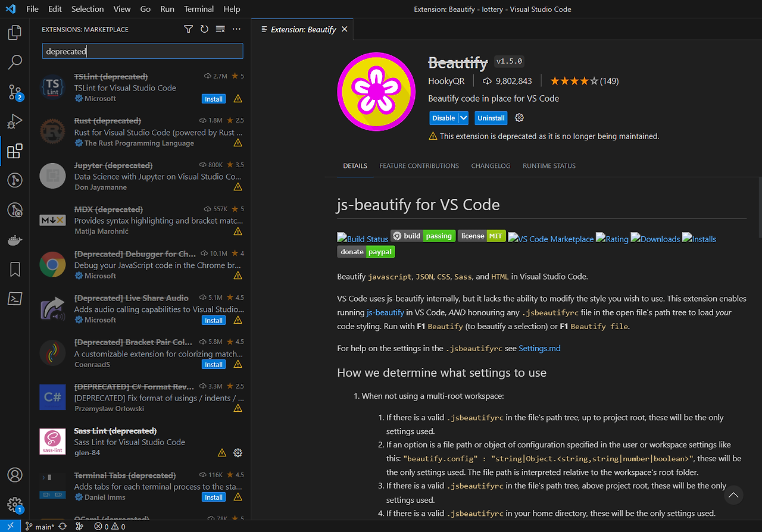Image resolution: width=762 pixels, height=532 pixels.
Task: Click the extensions search field containing 'deprecated'
Action: (x=142, y=51)
